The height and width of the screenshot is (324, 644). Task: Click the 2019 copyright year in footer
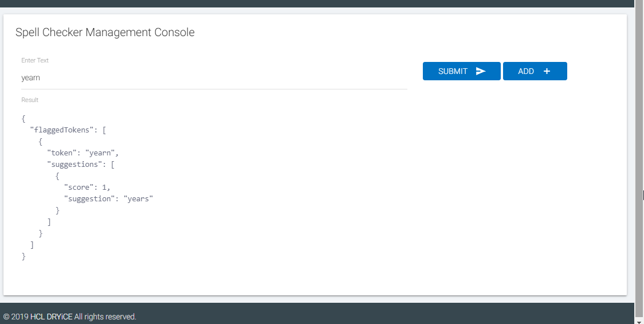click(x=19, y=317)
